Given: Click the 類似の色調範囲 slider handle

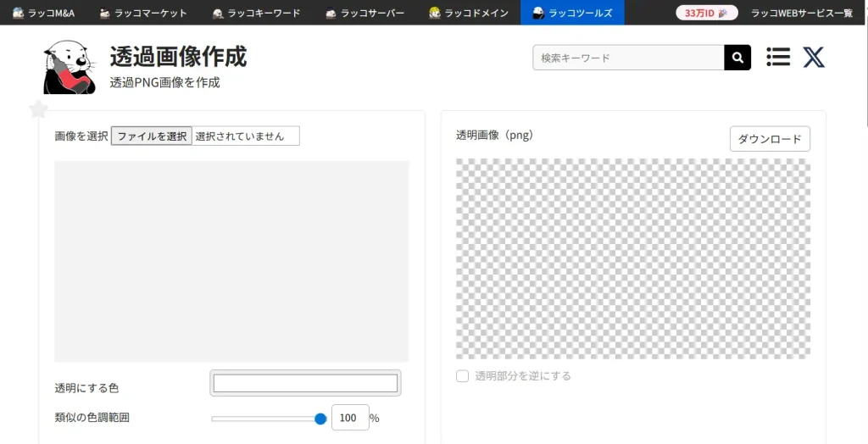Looking at the screenshot, I should pyautogui.click(x=320, y=419).
